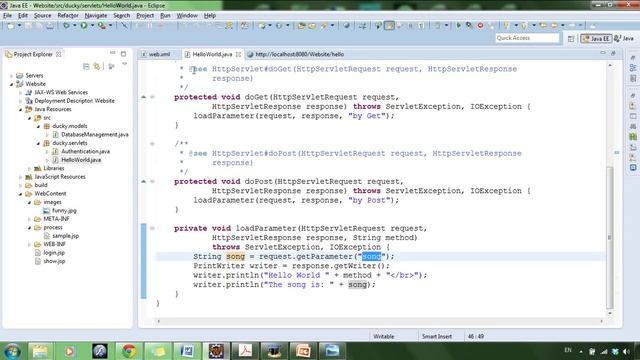Open Project Explorer View Menu
The width and height of the screenshot is (640, 360).
coord(124,65)
